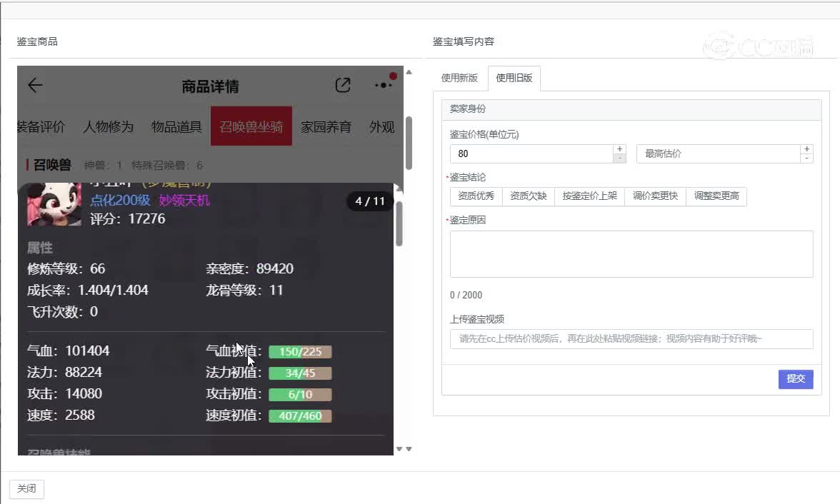Increase 最高估价 with its plus button

click(806, 149)
